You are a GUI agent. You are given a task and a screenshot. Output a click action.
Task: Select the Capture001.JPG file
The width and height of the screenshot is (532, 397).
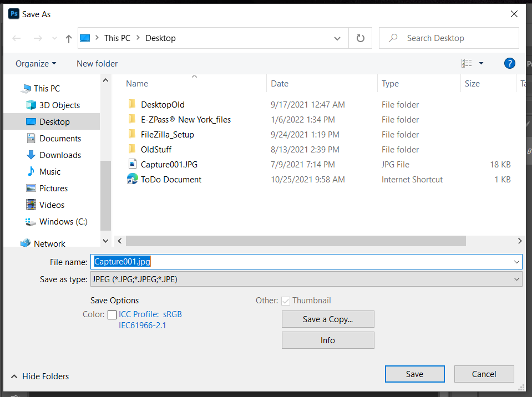pyautogui.click(x=169, y=165)
